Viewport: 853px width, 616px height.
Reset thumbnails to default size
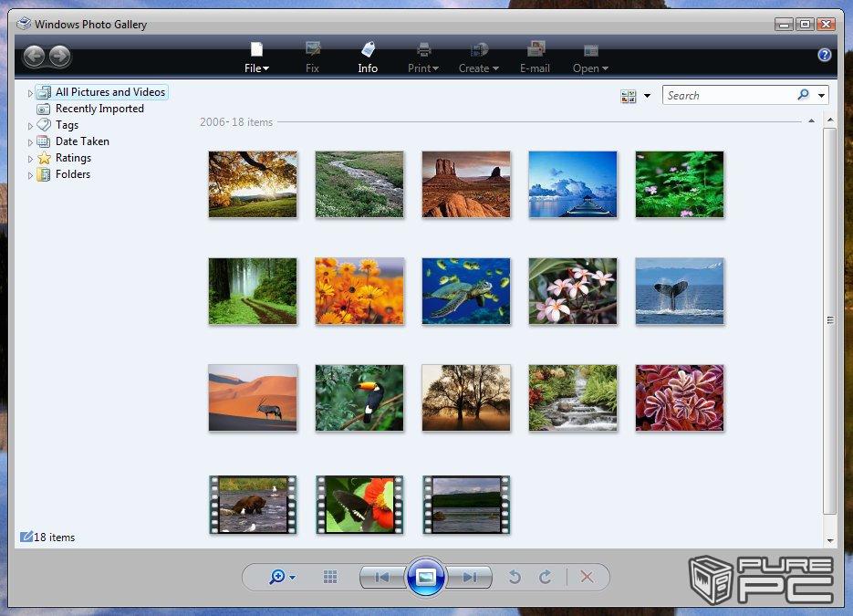(330, 577)
